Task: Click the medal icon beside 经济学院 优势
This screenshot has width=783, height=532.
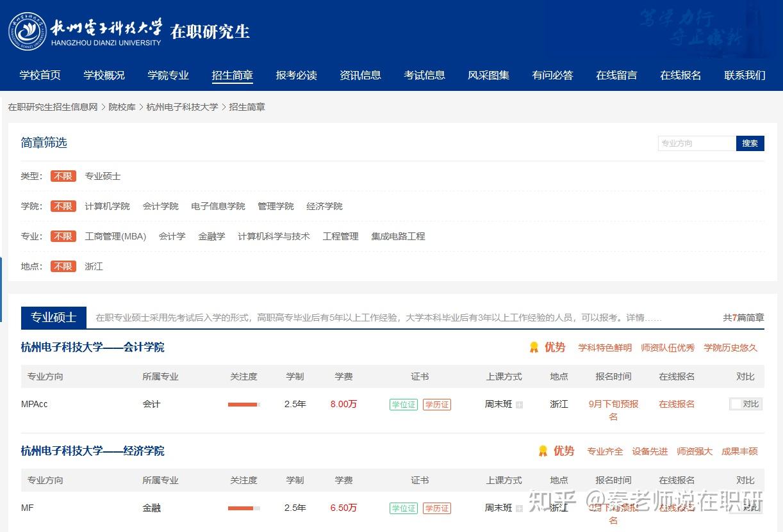Action: click(x=543, y=451)
